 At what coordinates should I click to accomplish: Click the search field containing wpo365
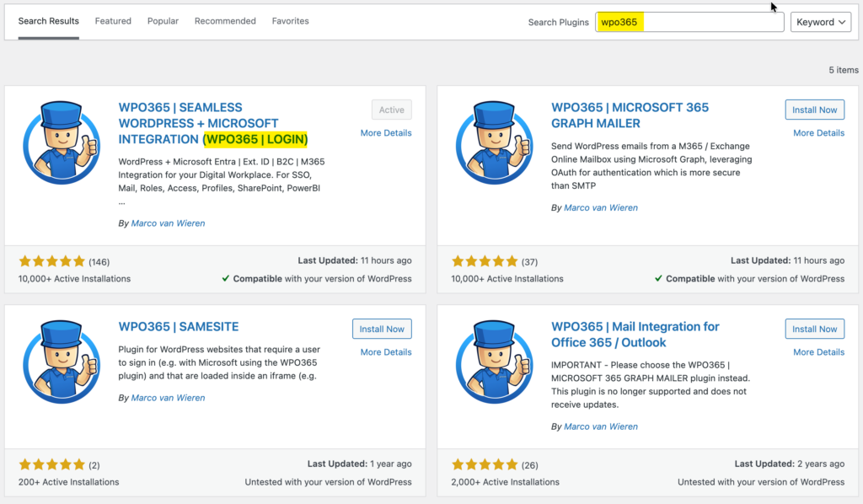pos(689,21)
